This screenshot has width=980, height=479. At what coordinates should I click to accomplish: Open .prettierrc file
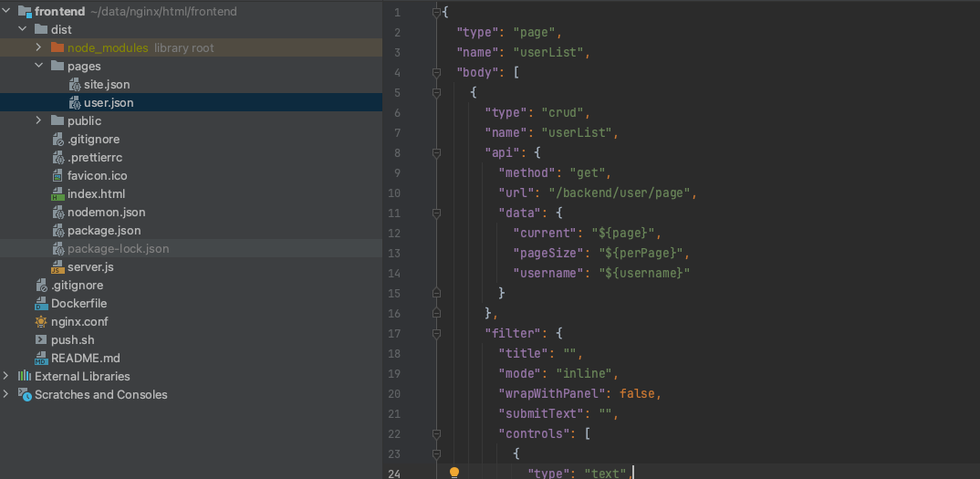point(95,158)
